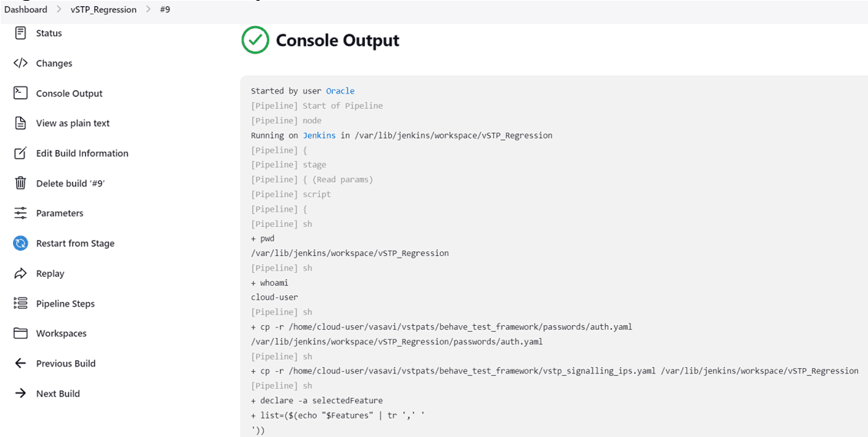The height and width of the screenshot is (437, 868).
Task: Choose Restart from Stage
Action: 75,243
